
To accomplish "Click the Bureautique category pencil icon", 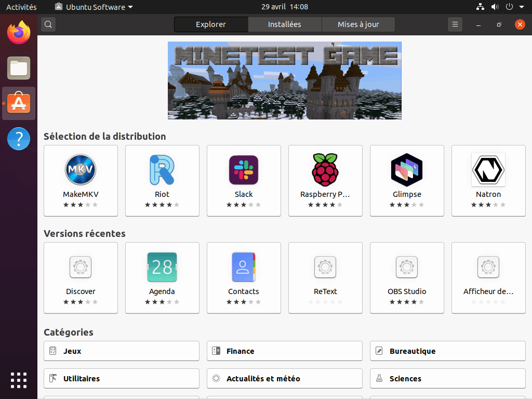I will tap(379, 351).
